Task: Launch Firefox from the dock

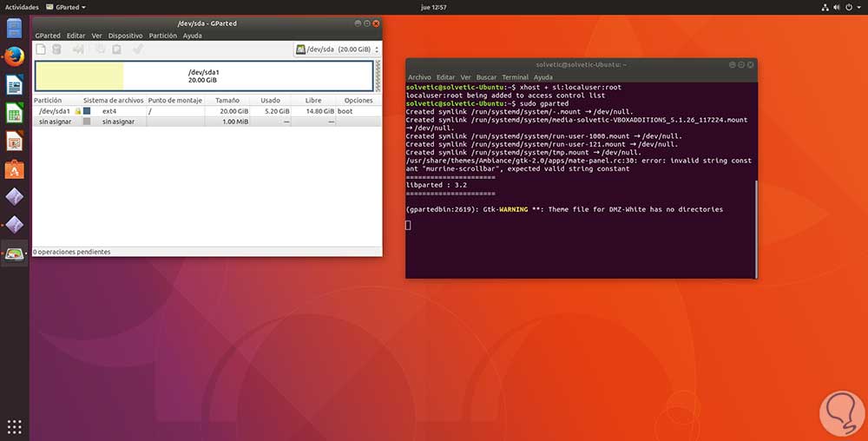Action: pyautogui.click(x=14, y=56)
